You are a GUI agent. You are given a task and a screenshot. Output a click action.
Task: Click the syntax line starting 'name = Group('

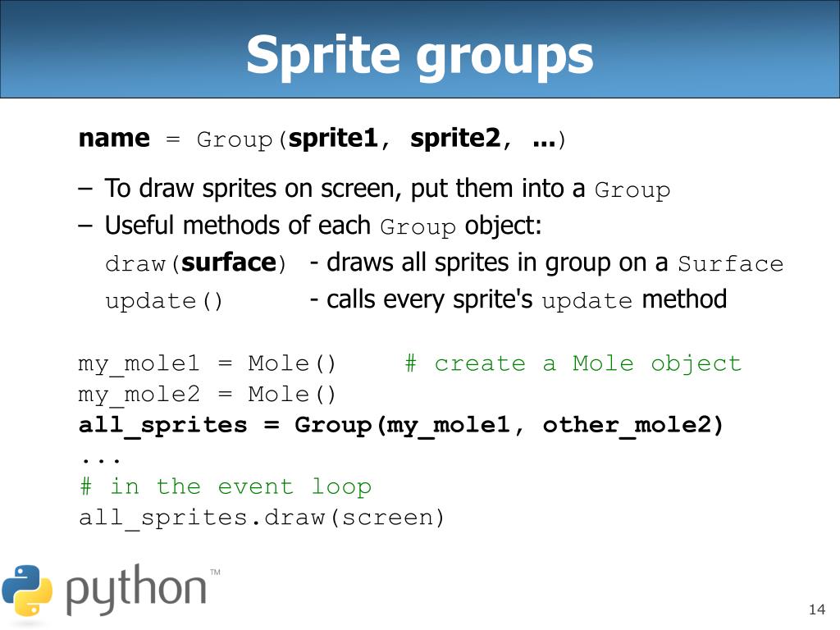[322, 139]
